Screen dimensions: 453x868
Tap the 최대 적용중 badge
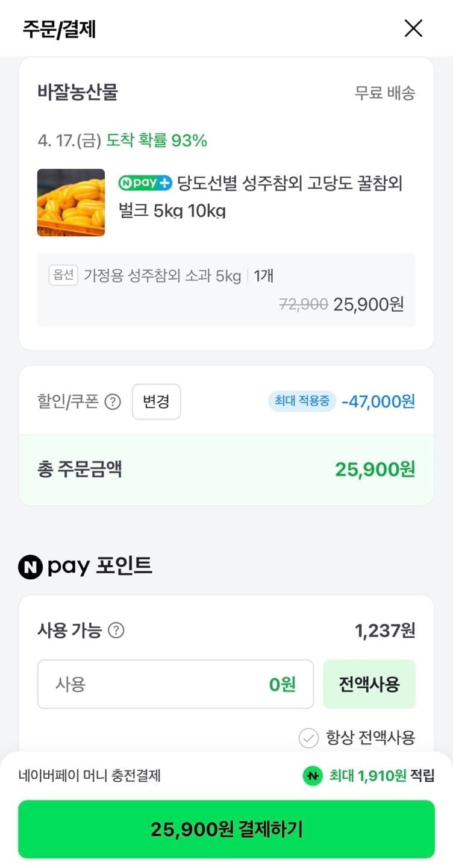(x=302, y=401)
